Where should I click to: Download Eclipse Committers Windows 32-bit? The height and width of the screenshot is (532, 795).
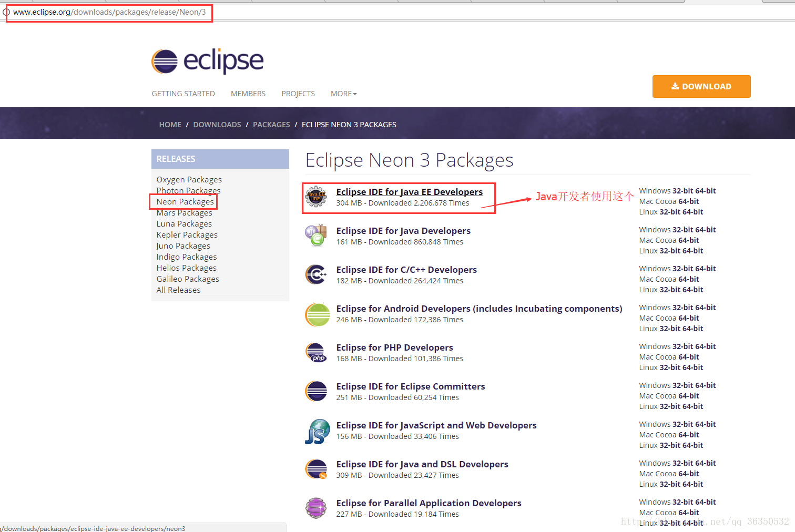(683, 385)
